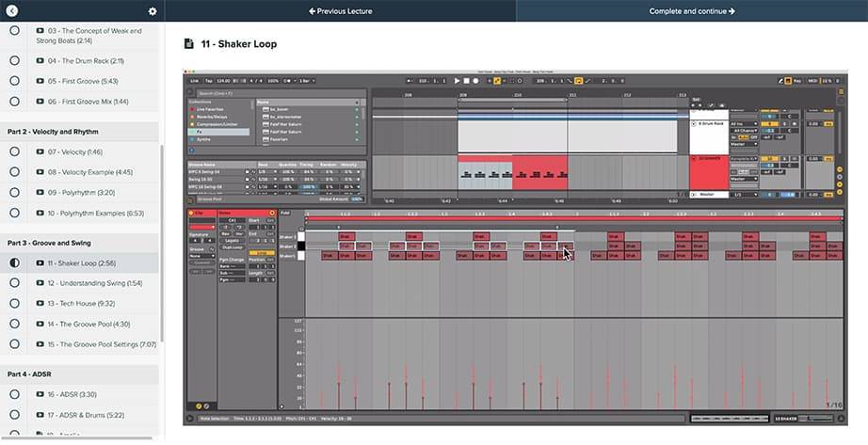868x445 pixels.
Task: Toggle the Fold button in note editor
Action: click(285, 213)
